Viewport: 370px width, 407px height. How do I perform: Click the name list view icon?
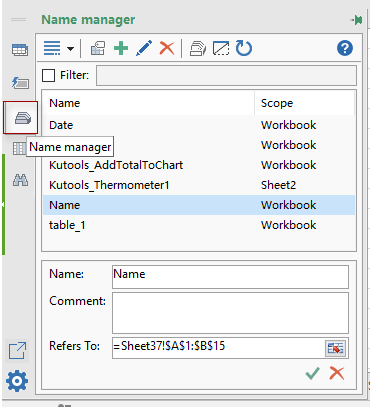[x=52, y=49]
